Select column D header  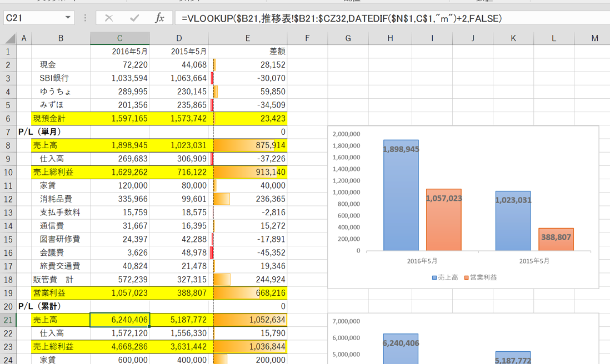179,38
